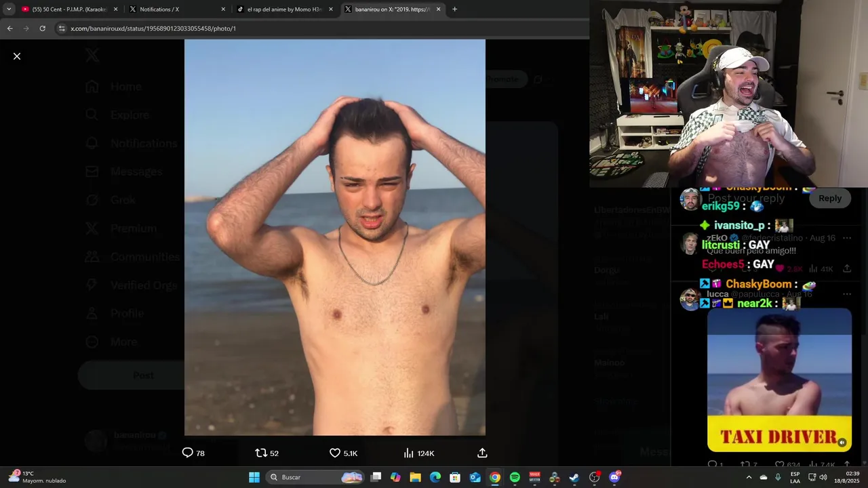The width and height of the screenshot is (868, 488).
Task: Close the Notifications / X tab
Action: [223, 9]
